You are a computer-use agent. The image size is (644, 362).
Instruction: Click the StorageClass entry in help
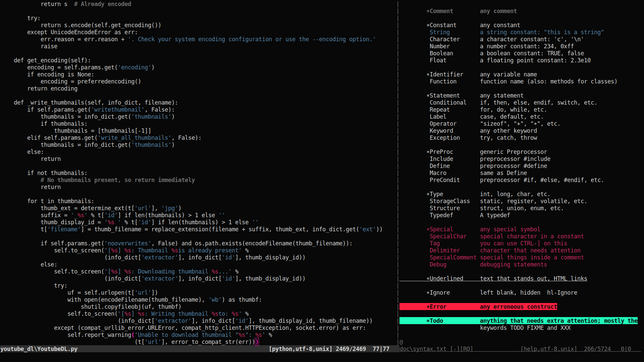point(449,201)
